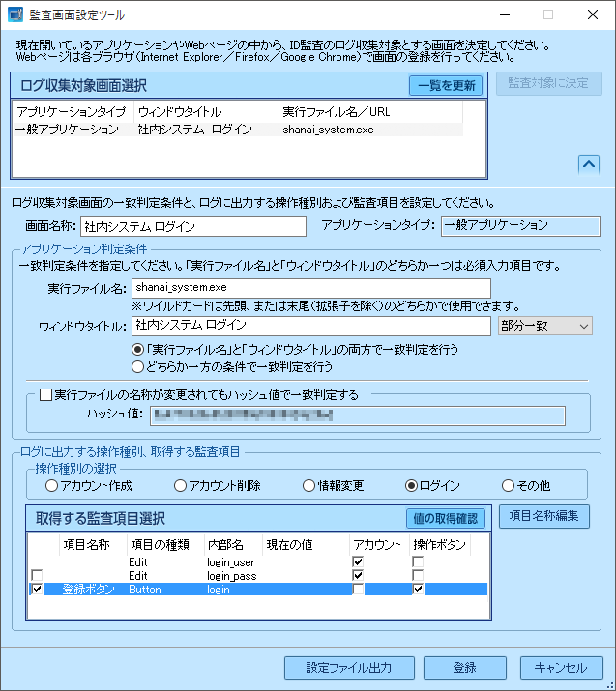Toggle アカウント checkbox for login_pass row

[358, 576]
